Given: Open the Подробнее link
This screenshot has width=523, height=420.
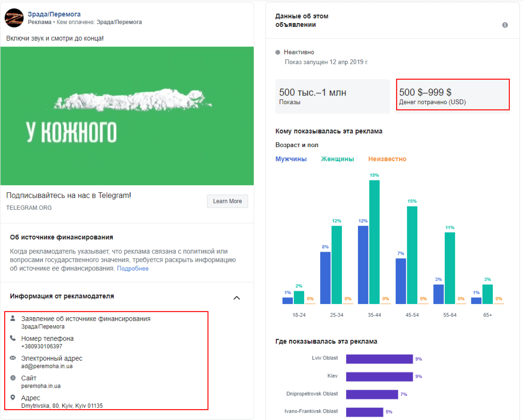Looking at the screenshot, I should click(x=133, y=268).
